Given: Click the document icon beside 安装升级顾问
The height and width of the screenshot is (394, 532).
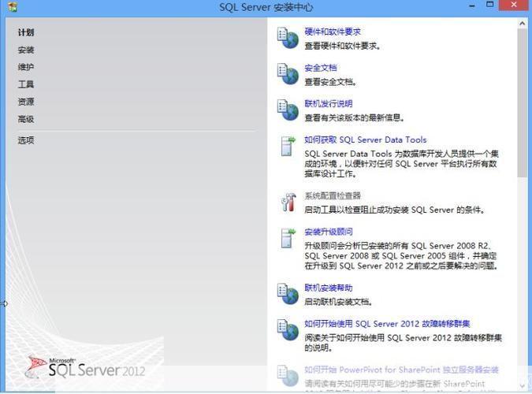Looking at the screenshot, I should click(287, 239).
